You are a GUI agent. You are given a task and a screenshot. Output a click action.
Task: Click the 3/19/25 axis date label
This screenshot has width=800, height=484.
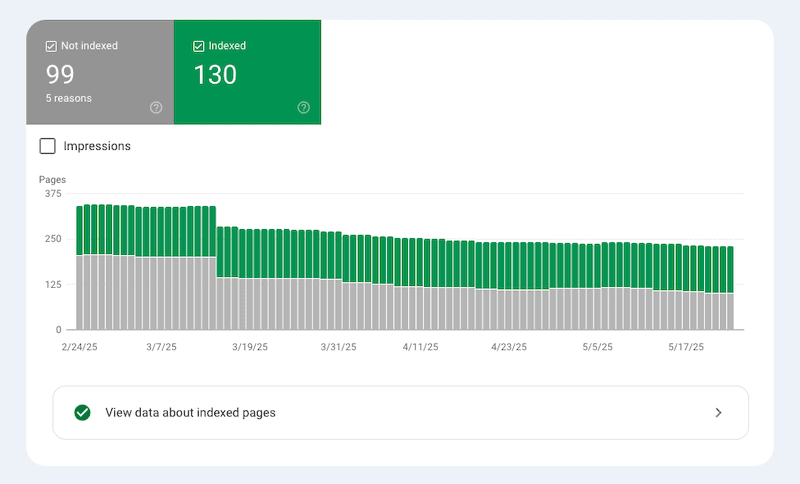(x=250, y=347)
